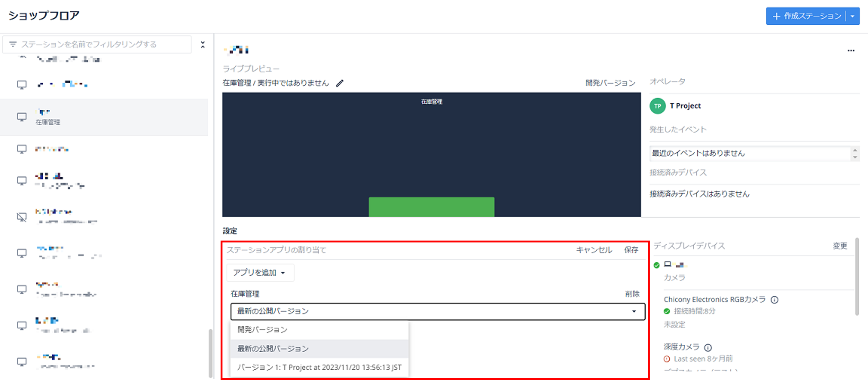Click the info icon beside 深度カメラ
This screenshot has width=868, height=380.
[x=708, y=347]
